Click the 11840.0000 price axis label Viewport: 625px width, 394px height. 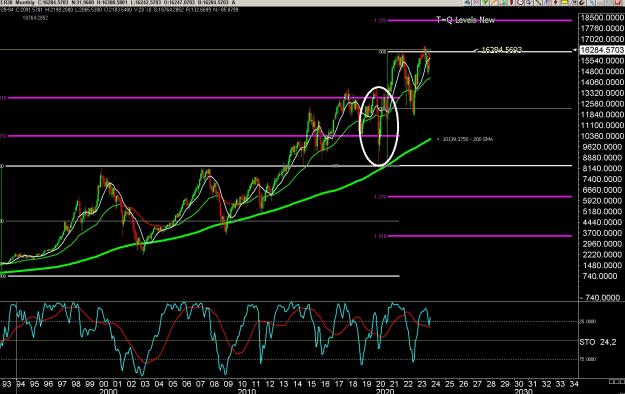coord(603,114)
